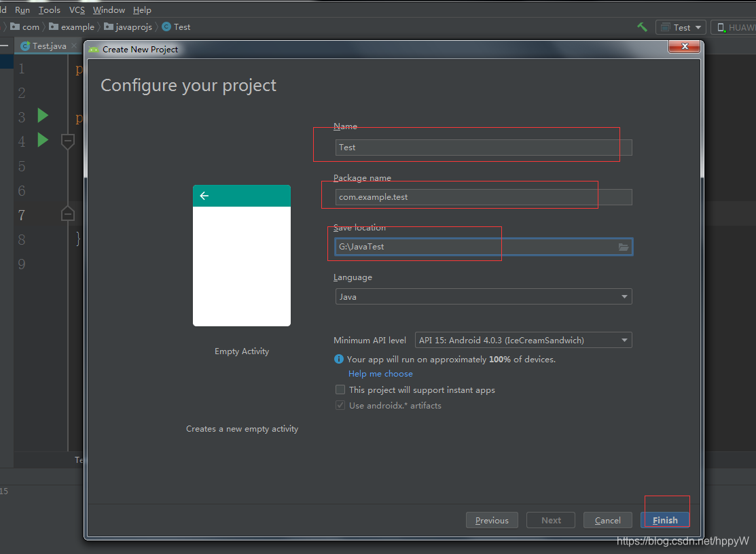Image resolution: width=756 pixels, height=554 pixels.
Task: Click the run arrow on line 3
Action: click(43, 116)
